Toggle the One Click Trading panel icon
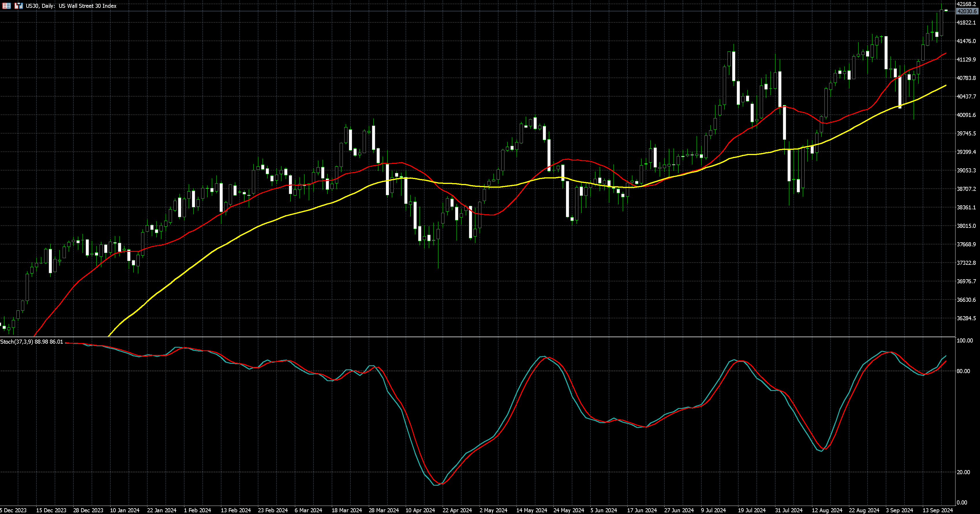The width and height of the screenshot is (980, 514). pyautogui.click(x=19, y=6)
